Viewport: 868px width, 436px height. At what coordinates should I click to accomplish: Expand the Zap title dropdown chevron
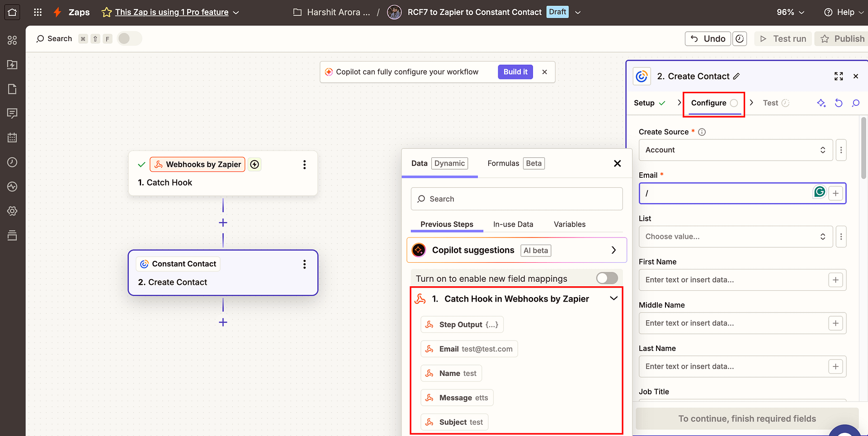tap(578, 12)
